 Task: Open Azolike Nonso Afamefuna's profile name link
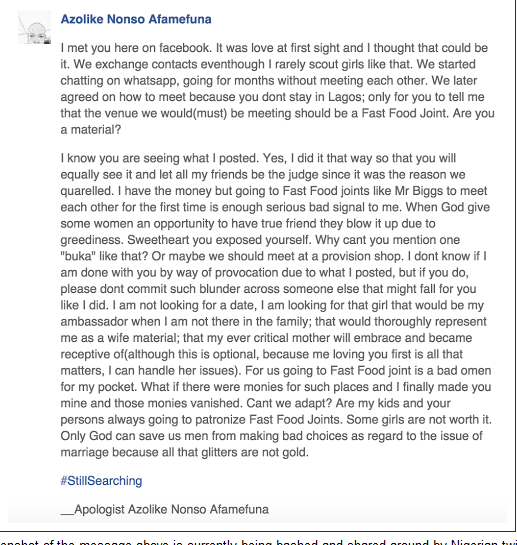(x=136, y=19)
